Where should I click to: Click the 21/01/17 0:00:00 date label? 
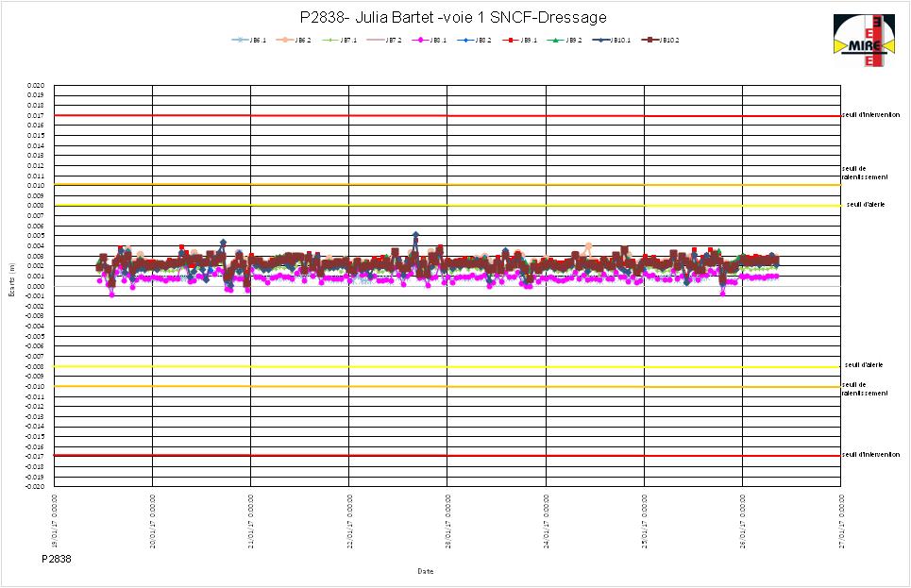click(x=251, y=521)
